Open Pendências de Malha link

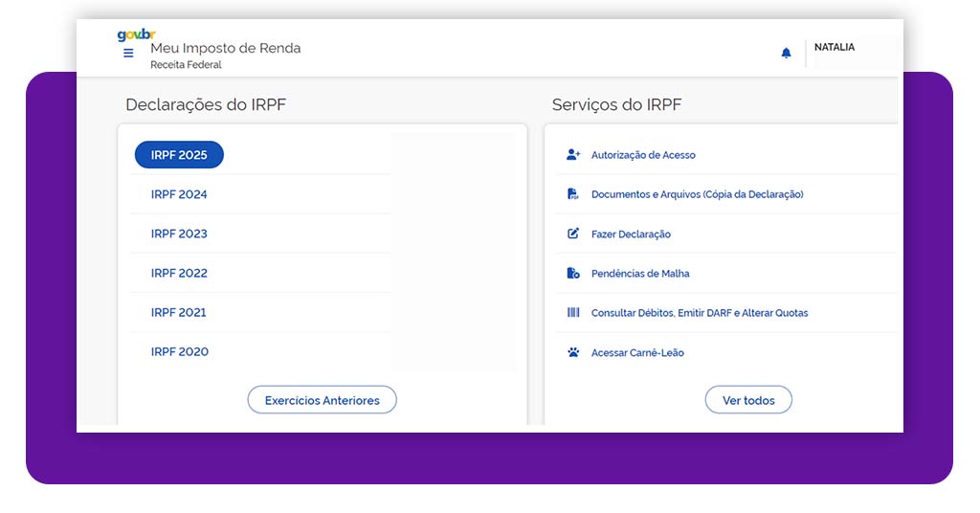[x=640, y=274]
